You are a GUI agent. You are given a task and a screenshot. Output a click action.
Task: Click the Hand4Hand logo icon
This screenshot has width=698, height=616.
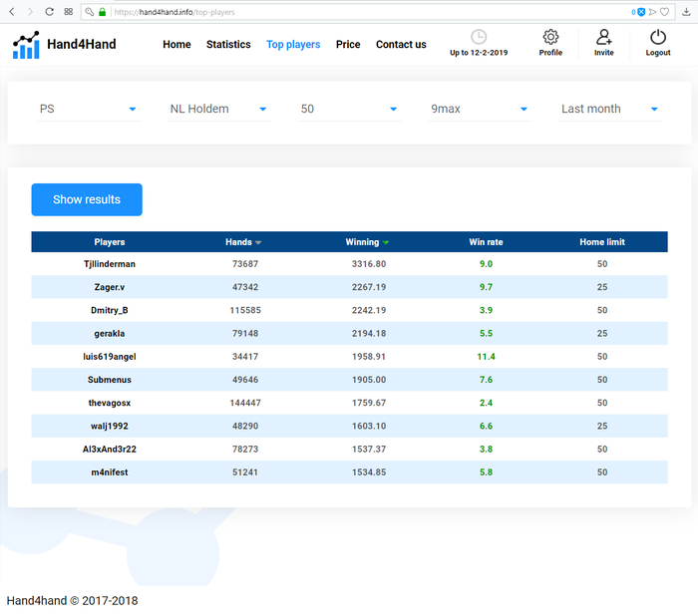[x=26, y=45]
